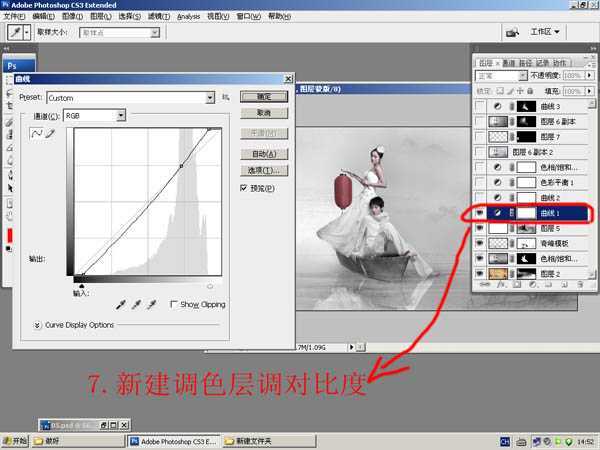Show the 色彩平衡 1 layer
The width and height of the screenshot is (600, 450).
coord(479,182)
